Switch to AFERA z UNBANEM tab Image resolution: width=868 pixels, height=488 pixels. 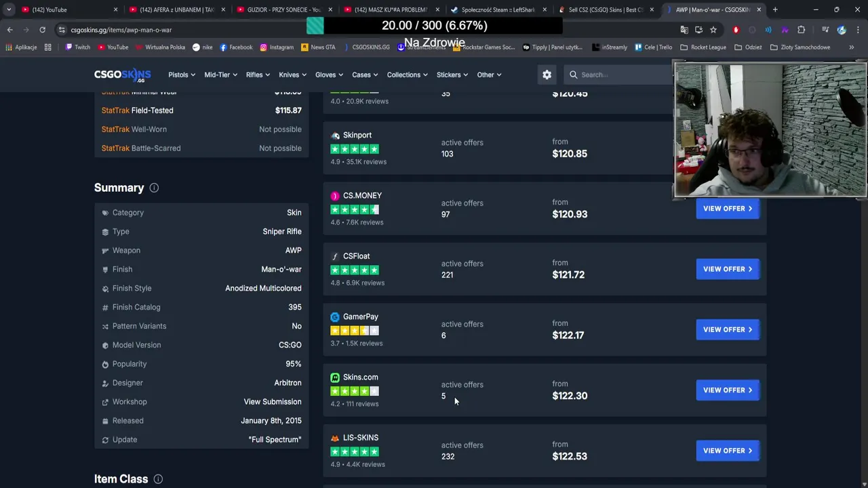[176, 9]
